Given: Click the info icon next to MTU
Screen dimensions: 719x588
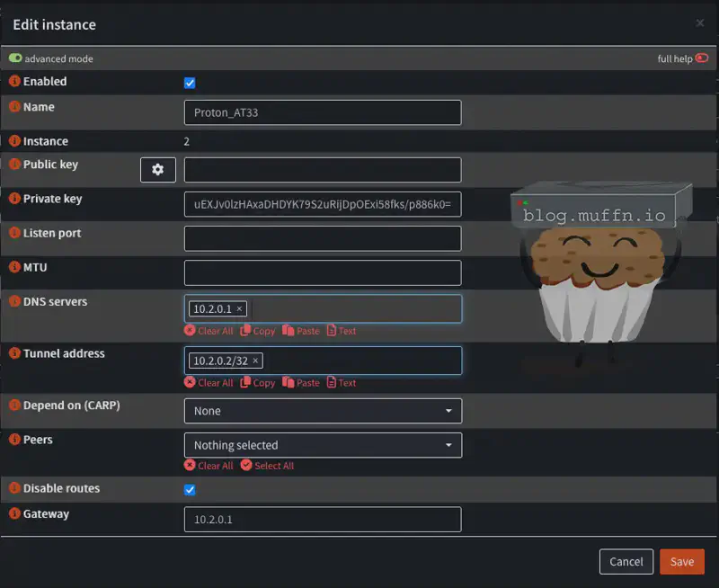Looking at the screenshot, I should point(14,268).
